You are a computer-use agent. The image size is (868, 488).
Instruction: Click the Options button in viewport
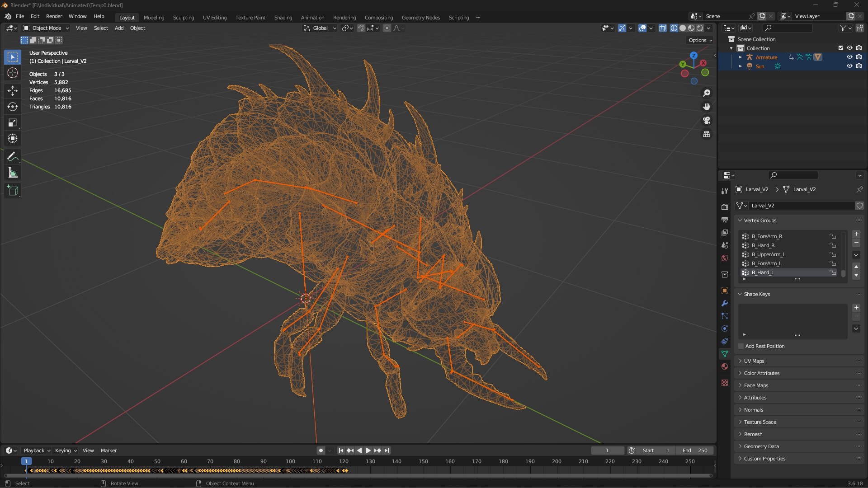click(700, 40)
